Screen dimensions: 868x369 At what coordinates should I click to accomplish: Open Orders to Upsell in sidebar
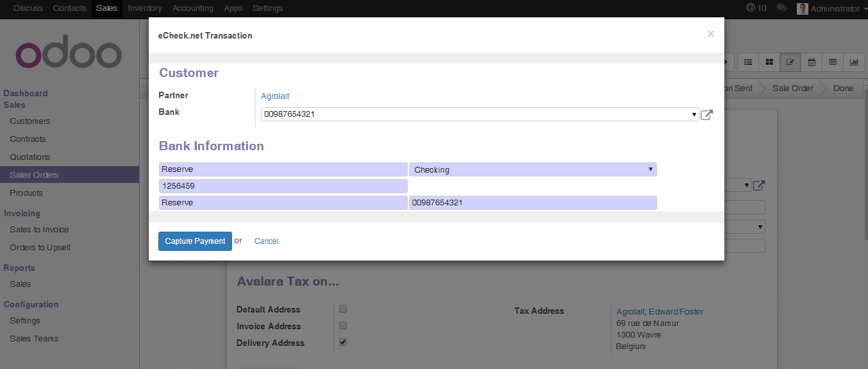pos(40,247)
